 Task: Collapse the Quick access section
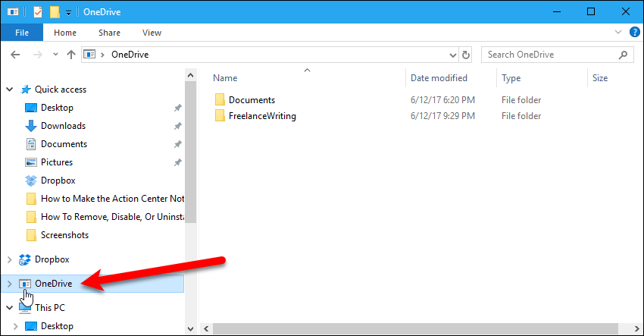click(x=9, y=89)
